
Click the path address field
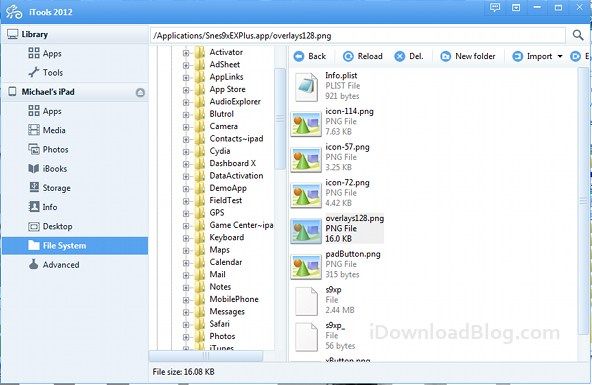[358, 36]
